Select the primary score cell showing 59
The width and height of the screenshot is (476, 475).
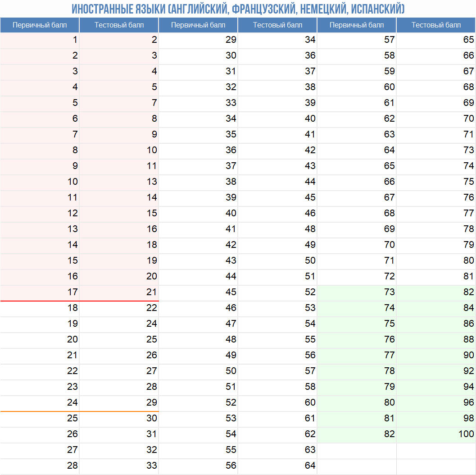pos(357,71)
